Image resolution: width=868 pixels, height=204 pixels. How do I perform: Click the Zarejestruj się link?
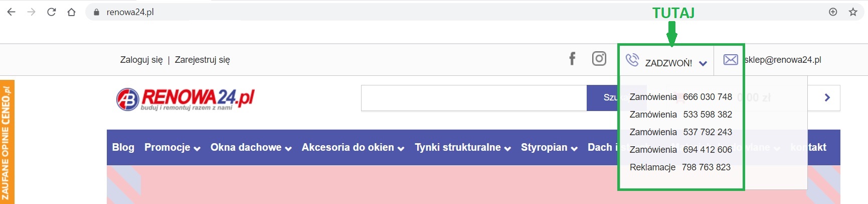pos(202,60)
